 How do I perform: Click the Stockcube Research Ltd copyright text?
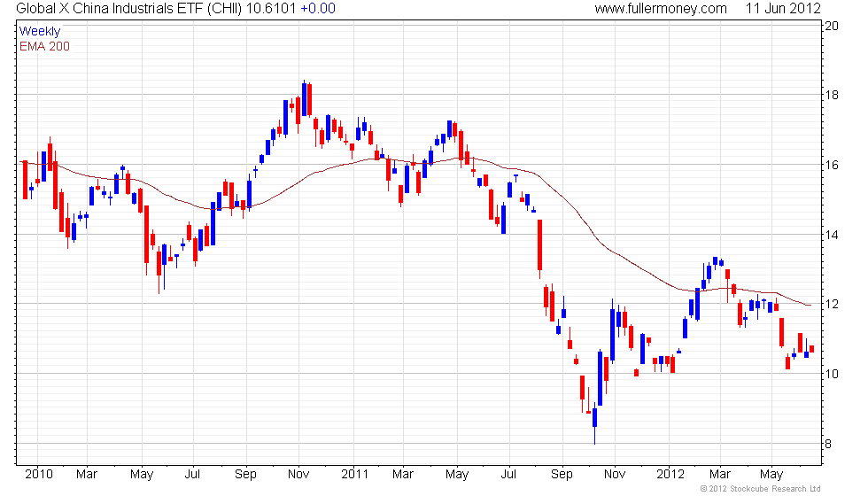[760, 489]
